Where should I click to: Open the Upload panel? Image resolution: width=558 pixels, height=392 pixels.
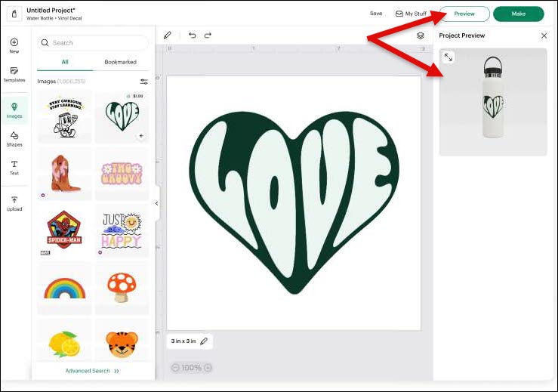tap(14, 203)
